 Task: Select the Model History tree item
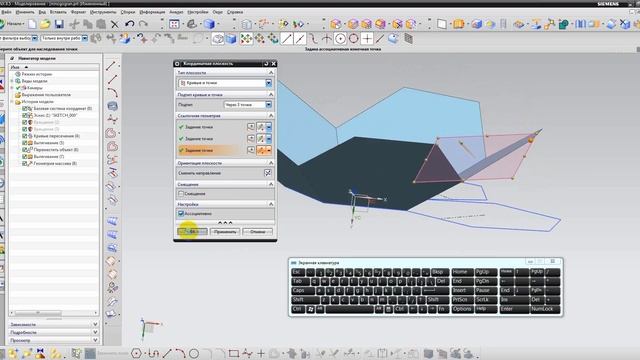[x=38, y=102]
